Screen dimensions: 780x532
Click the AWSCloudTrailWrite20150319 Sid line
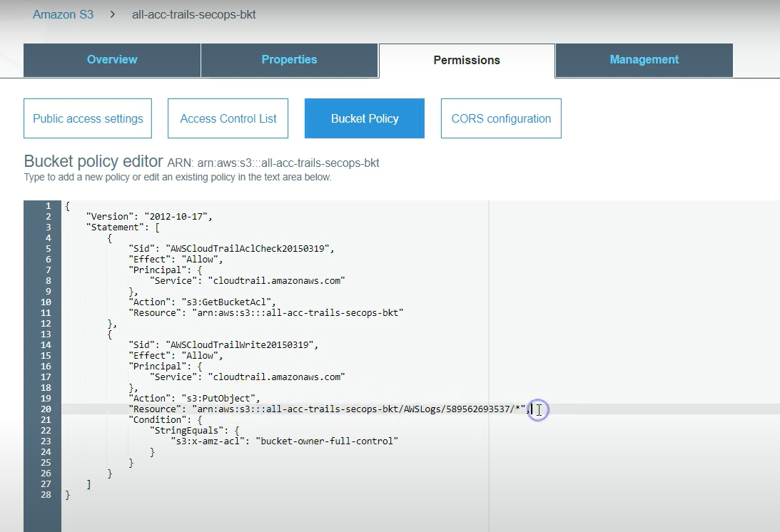coord(223,344)
